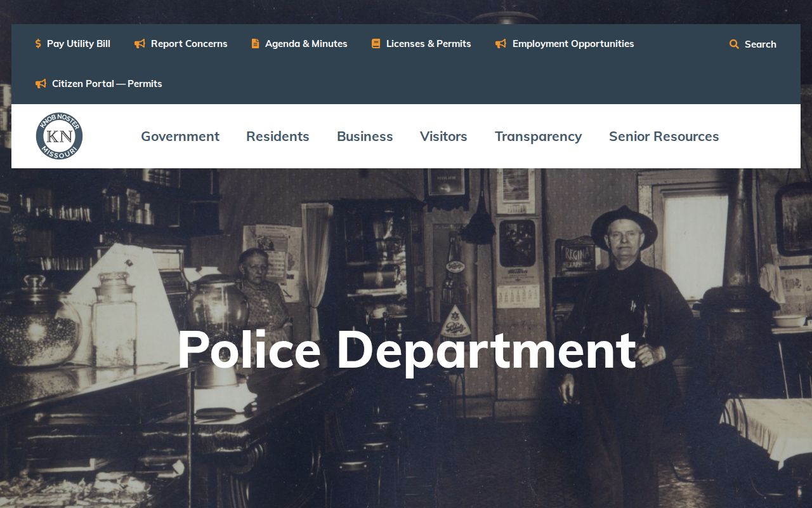Go home via the Knob Noster logo
This screenshot has width=812, height=508.
tap(59, 136)
